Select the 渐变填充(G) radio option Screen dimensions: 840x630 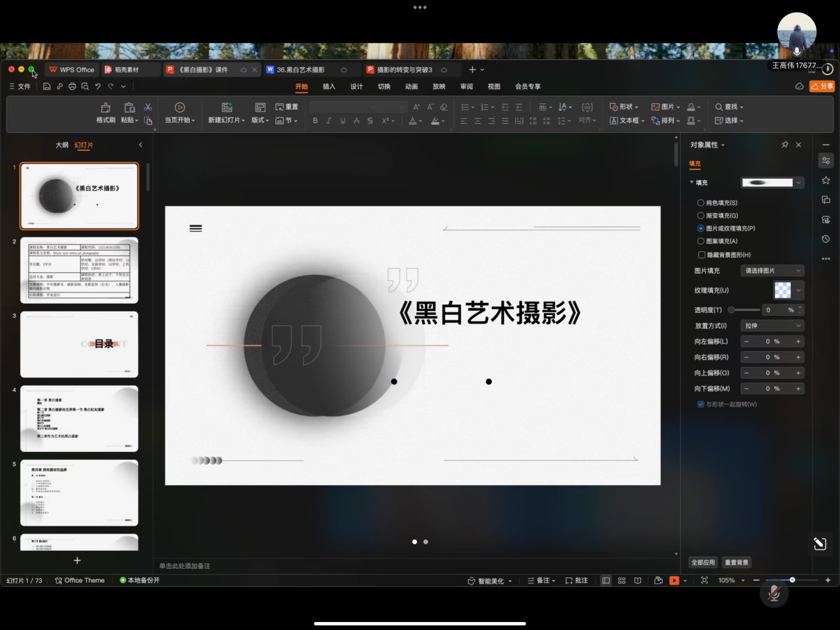[701, 215]
